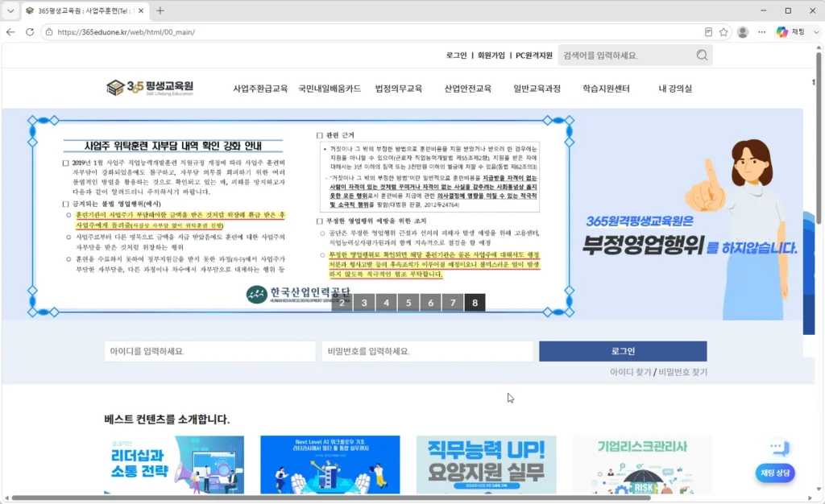Open the 직무능력 UP 요양지원 실무 thumbnail
This screenshot has height=504, width=825.
(x=486, y=465)
